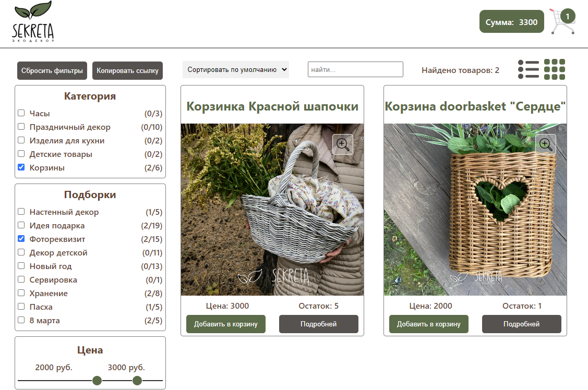Open Подробней for Корзинка Красной шапочки

pyautogui.click(x=319, y=324)
